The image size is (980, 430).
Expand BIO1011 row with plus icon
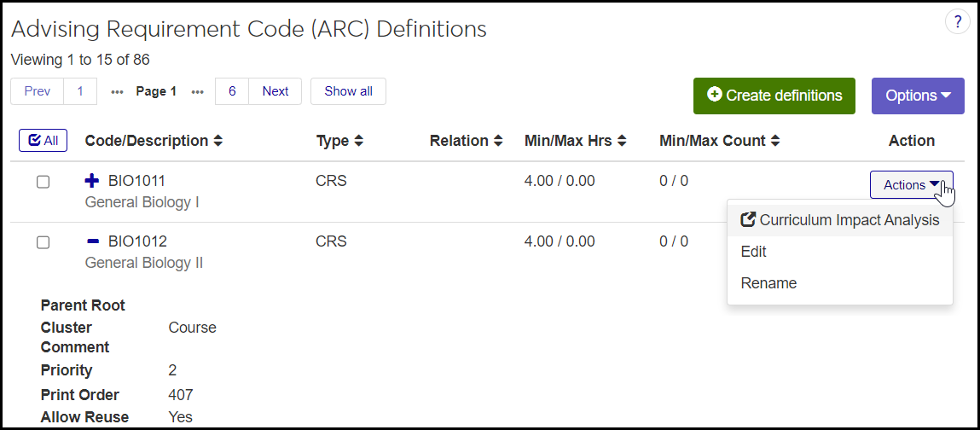pos(93,181)
